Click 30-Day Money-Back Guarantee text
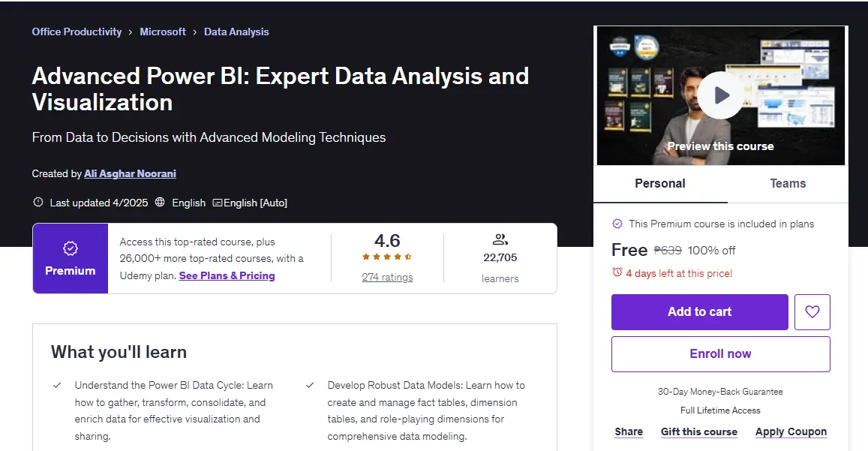868x451 pixels. 720,392
